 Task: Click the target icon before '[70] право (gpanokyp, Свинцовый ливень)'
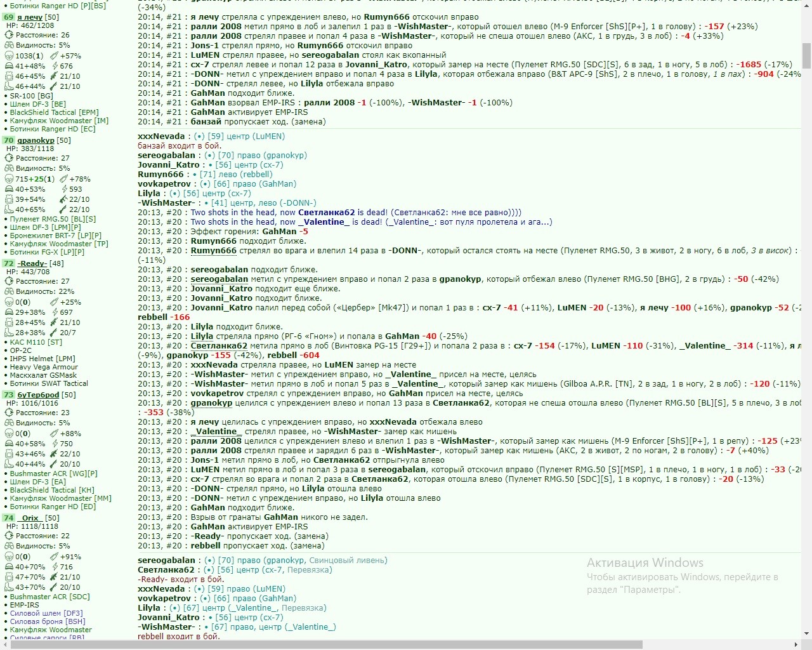point(209,560)
